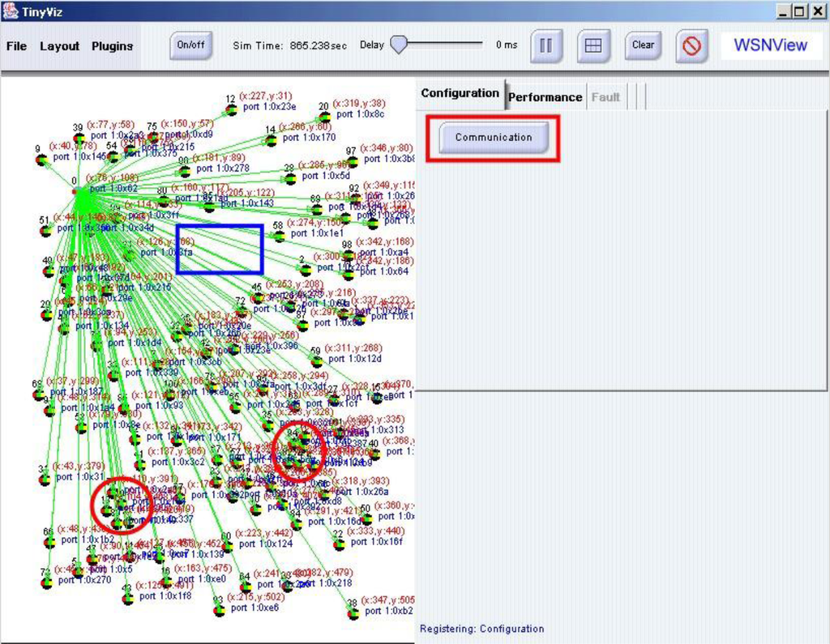Select node 20 in the network view
Viewport: 830px width, 644px height.
(x=324, y=117)
